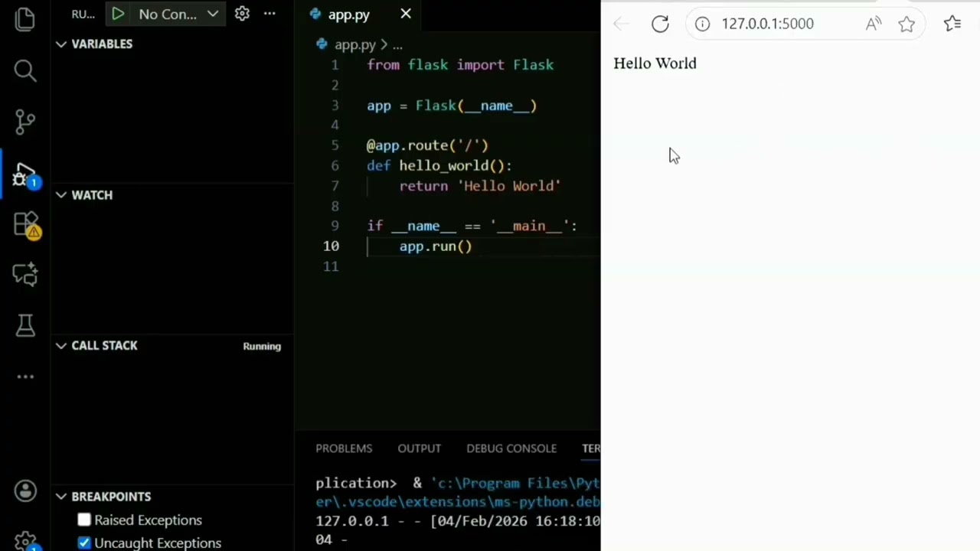Open the No Configurations debug dropdown
Image resolution: width=980 pixels, height=551 pixels.
[x=178, y=14]
